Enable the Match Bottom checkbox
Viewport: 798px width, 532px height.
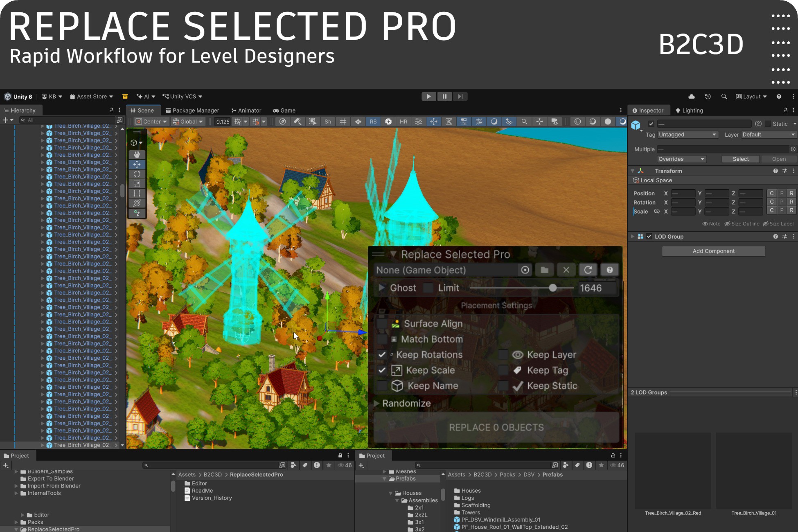click(382, 339)
